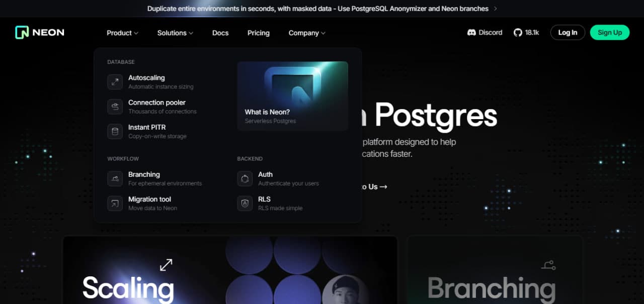Expand the Product dropdown menu
This screenshot has width=644, height=304.
click(x=122, y=33)
